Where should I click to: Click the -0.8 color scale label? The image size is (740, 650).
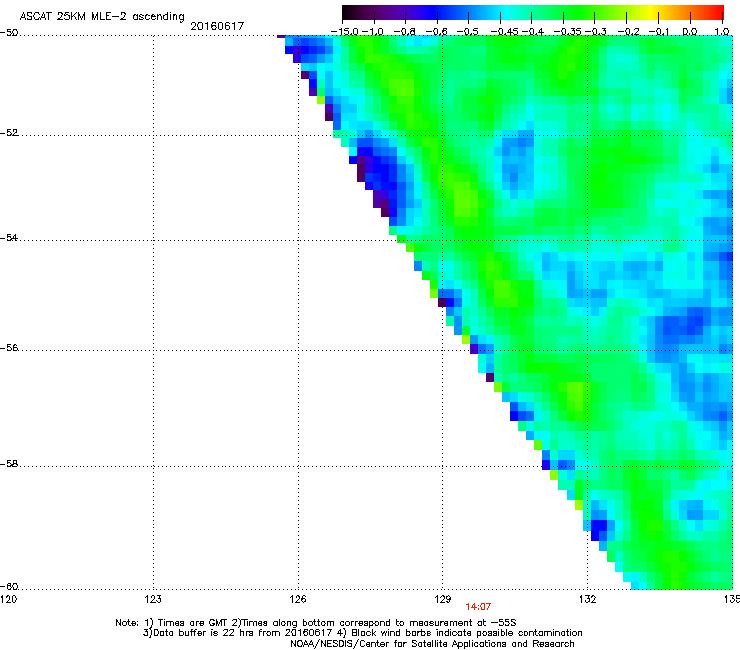coord(405,32)
